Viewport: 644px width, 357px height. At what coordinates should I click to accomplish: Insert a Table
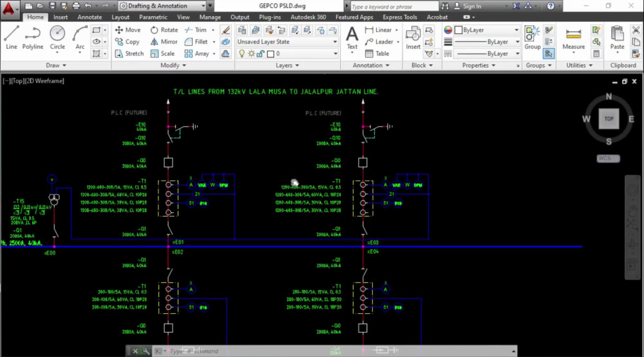[377, 54]
